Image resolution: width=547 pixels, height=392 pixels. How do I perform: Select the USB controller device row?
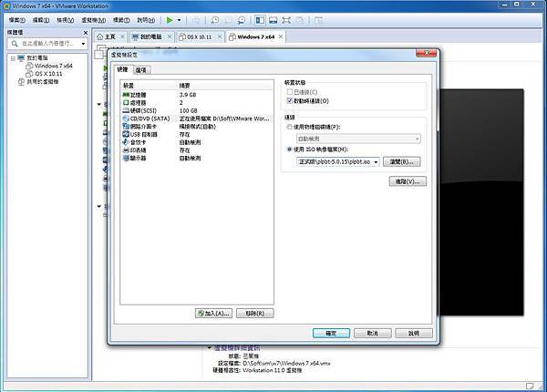tap(197, 134)
